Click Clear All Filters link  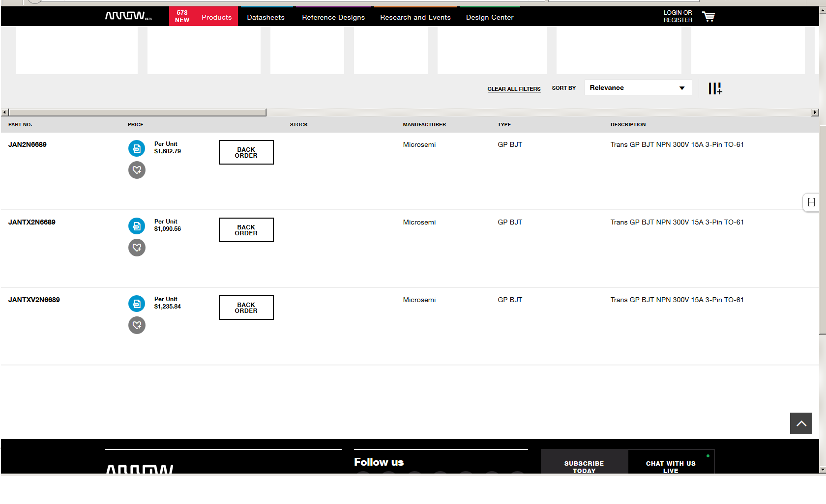tap(514, 89)
